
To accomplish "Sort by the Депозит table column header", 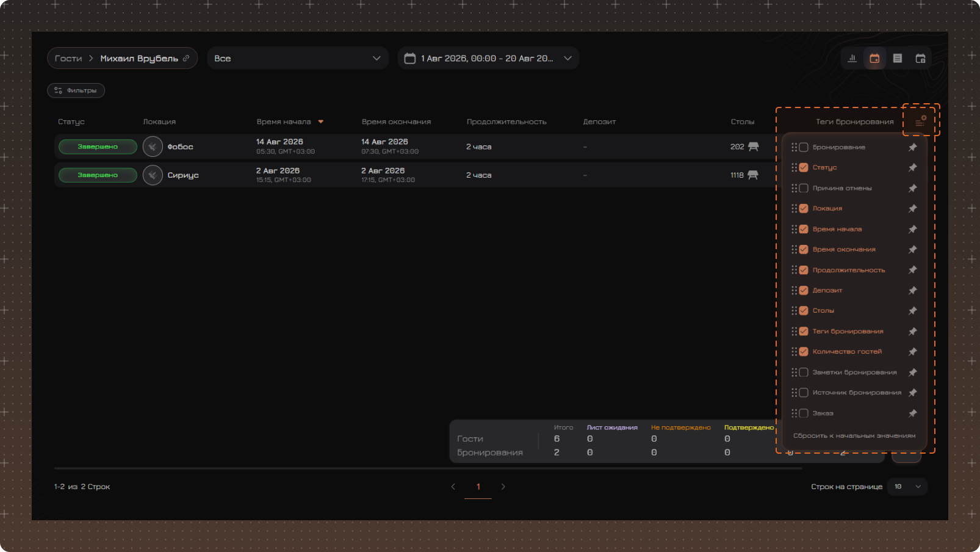I will (599, 122).
